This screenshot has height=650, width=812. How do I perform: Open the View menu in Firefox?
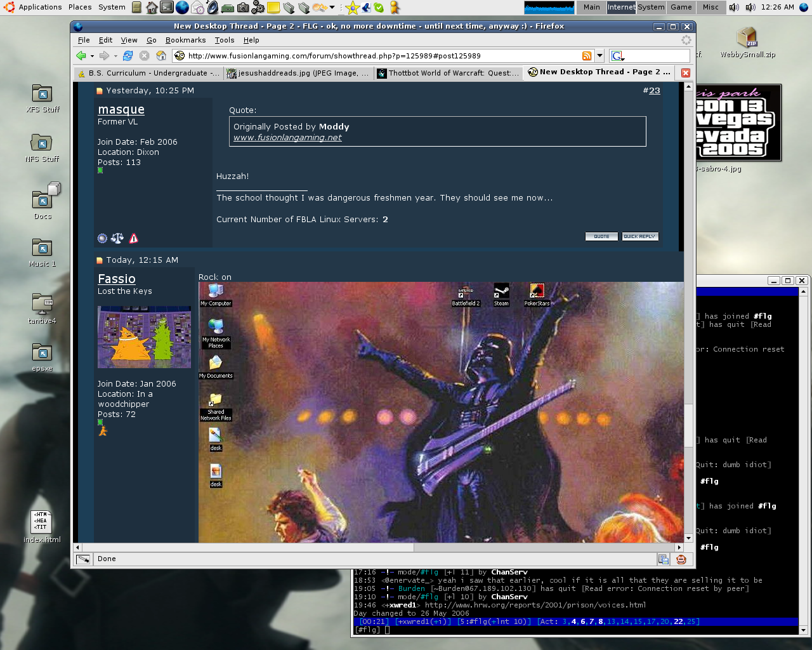pos(129,40)
